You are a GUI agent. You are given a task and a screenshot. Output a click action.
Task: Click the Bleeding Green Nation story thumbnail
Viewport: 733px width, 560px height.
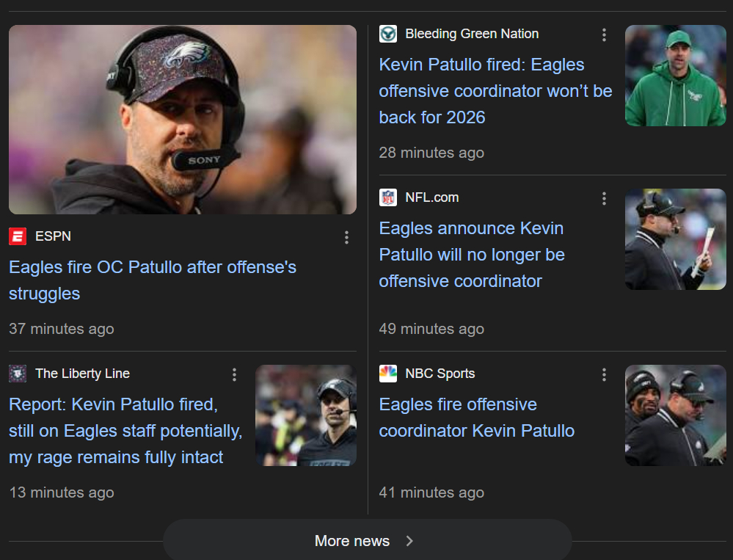tap(675, 76)
